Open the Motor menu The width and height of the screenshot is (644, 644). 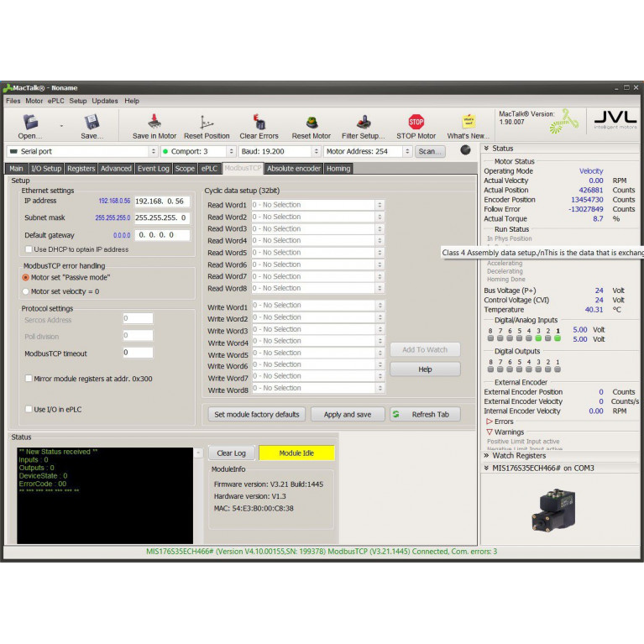coord(34,101)
